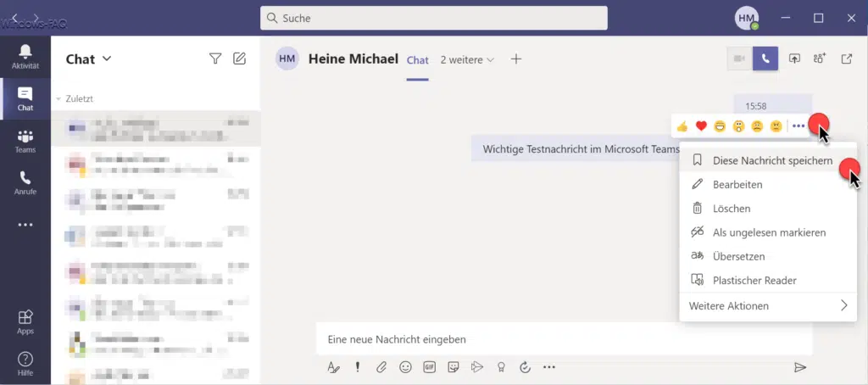Open the Apps store icon
This screenshot has height=385, width=868.
click(25, 321)
